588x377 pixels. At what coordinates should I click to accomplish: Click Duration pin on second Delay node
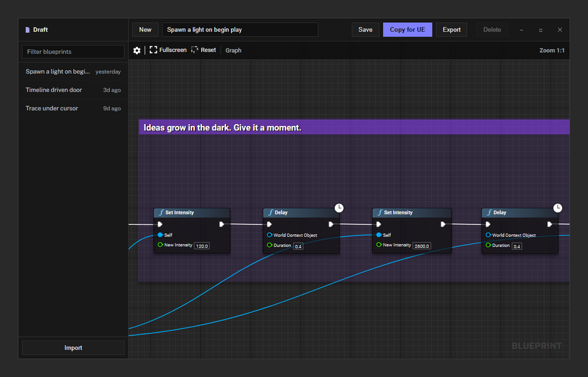(489, 245)
